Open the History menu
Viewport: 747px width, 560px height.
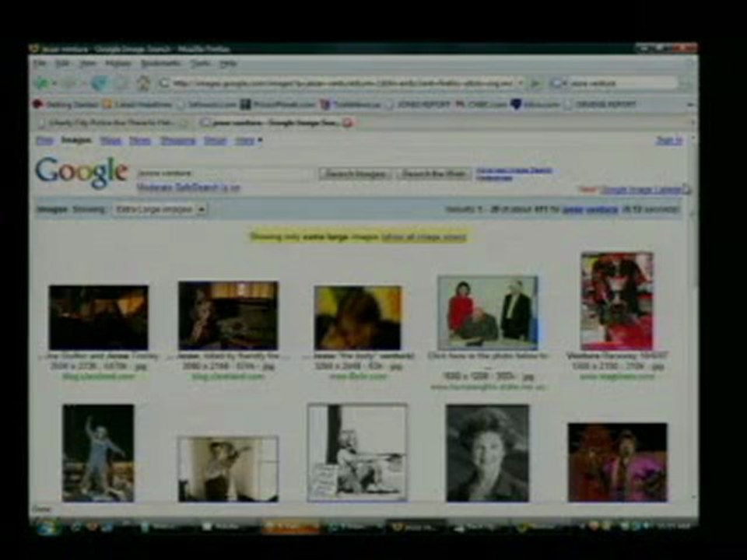coord(118,63)
